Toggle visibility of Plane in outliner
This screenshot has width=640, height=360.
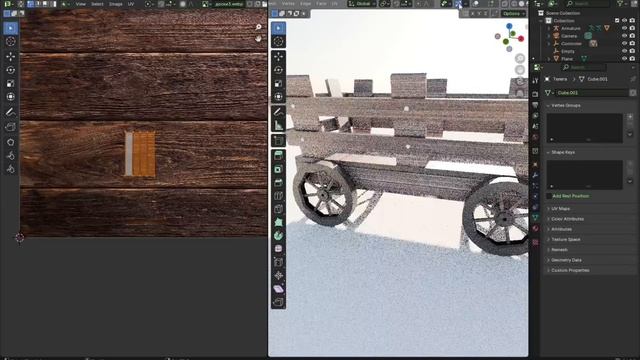click(x=624, y=59)
